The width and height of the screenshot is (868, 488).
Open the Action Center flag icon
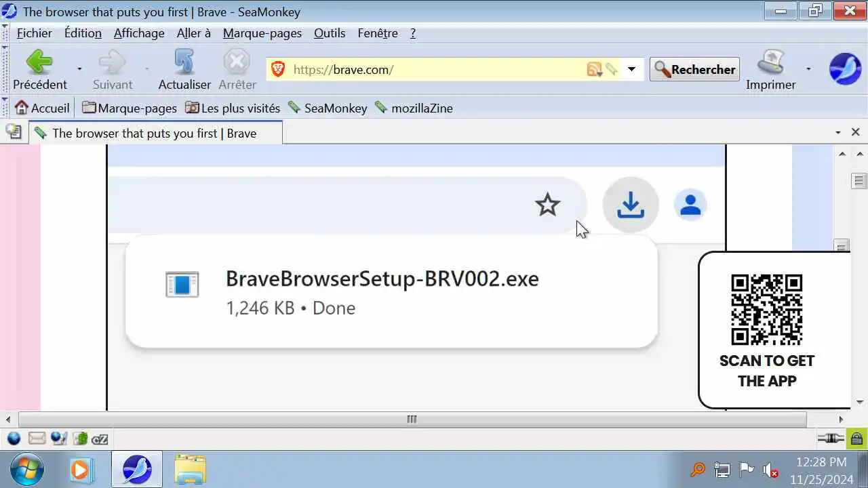point(746,470)
